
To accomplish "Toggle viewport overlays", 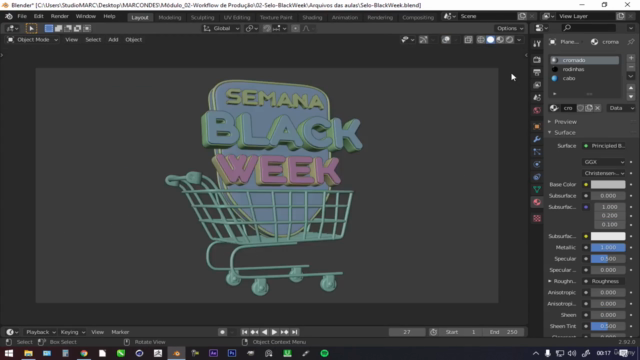I will (x=446, y=40).
